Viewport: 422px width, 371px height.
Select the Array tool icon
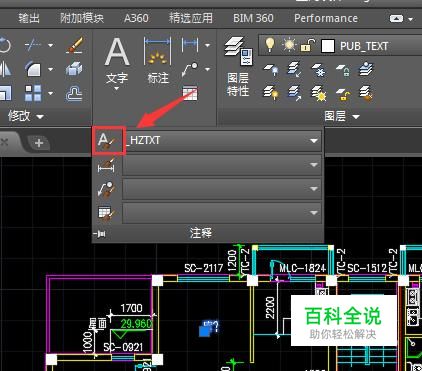click(33, 93)
